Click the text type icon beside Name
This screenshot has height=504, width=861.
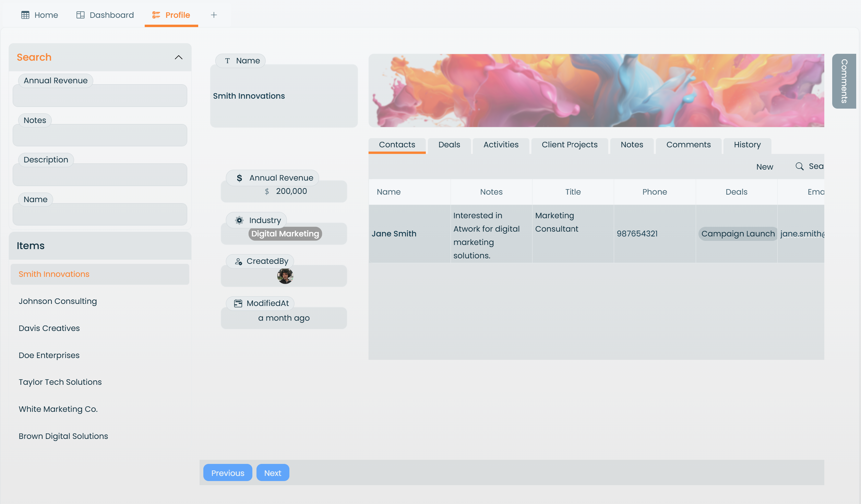(227, 61)
